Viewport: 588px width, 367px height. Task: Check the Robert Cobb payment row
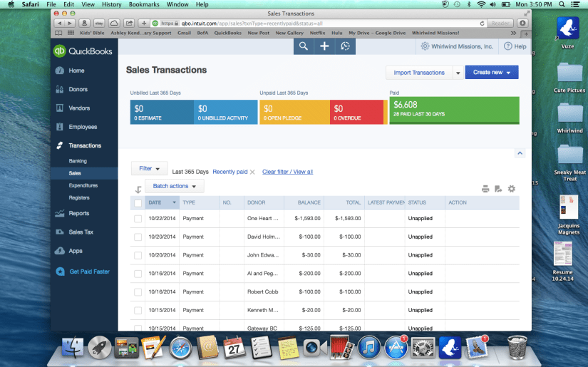click(138, 292)
